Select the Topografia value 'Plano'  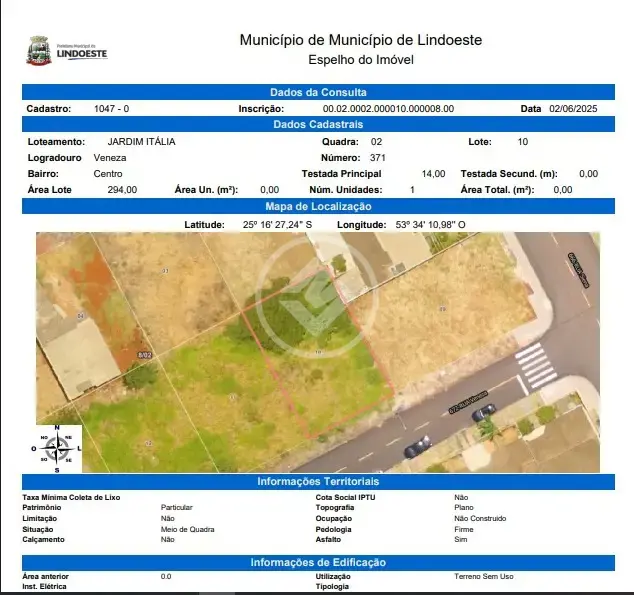point(464,507)
